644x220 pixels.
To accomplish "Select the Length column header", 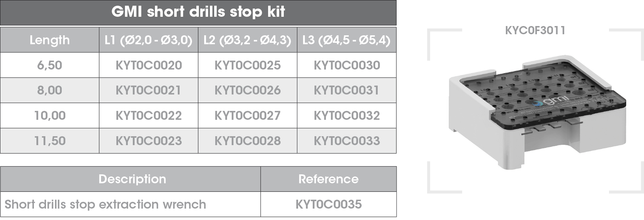I will (x=50, y=40).
